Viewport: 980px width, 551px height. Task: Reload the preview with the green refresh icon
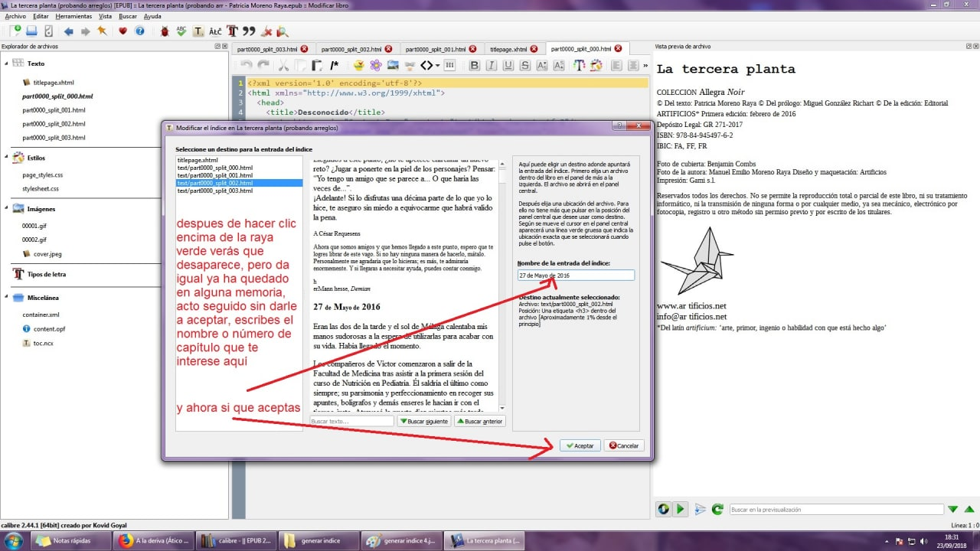[717, 509]
